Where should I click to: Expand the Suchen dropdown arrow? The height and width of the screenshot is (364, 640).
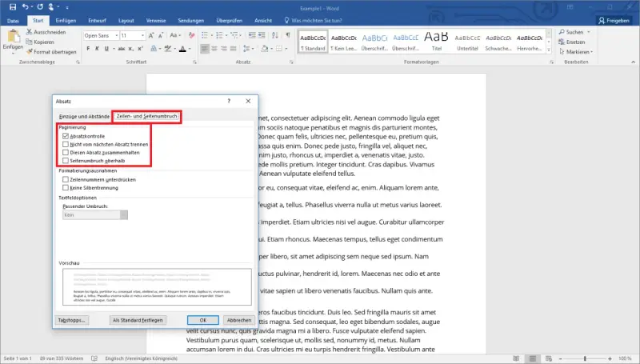click(589, 32)
